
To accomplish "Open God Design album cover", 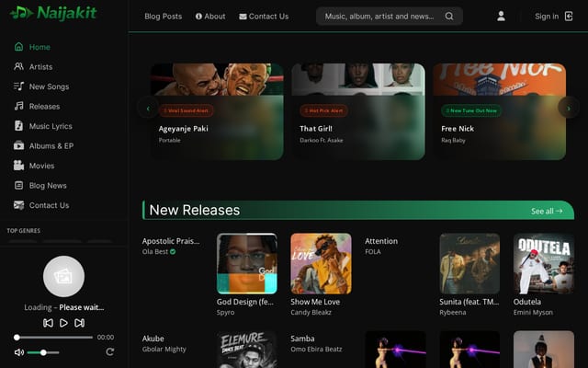I will pos(247,263).
